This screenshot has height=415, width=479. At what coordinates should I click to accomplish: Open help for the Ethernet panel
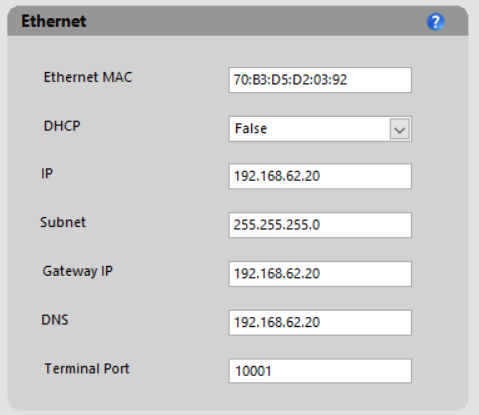click(435, 22)
